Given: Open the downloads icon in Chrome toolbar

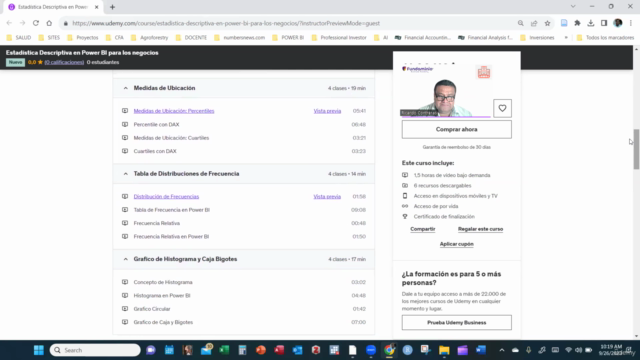Looking at the screenshot, I should point(591,23).
